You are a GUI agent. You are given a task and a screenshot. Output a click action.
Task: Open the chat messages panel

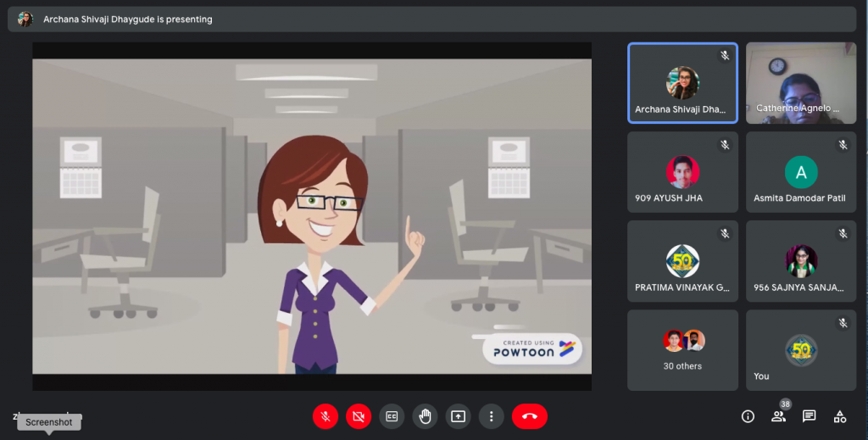point(809,416)
